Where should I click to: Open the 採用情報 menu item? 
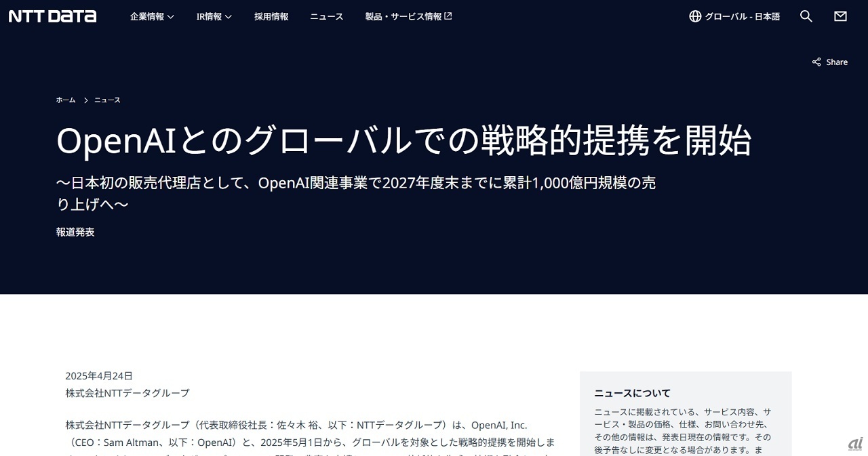coord(271,16)
